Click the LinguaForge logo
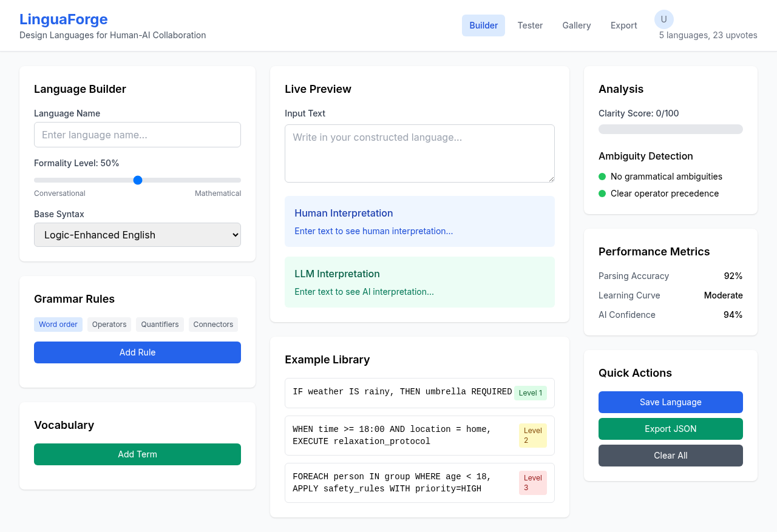Screen dimensions: 777x532 coord(64,19)
